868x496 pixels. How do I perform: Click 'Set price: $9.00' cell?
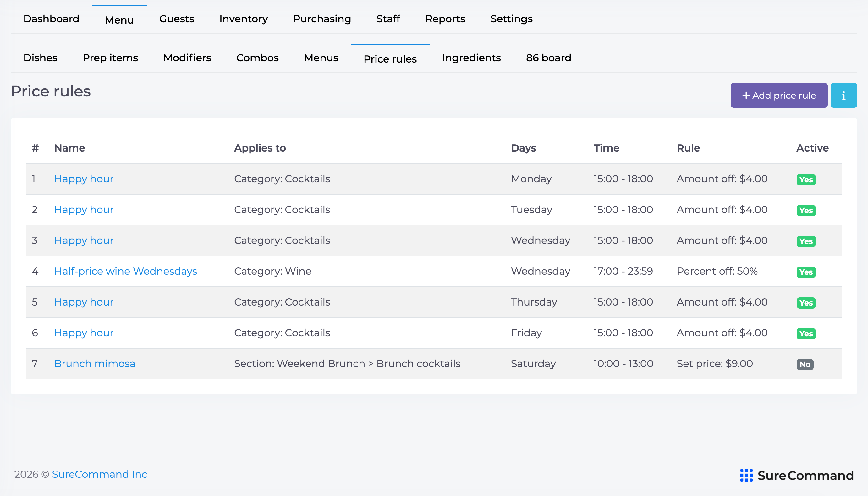(715, 363)
